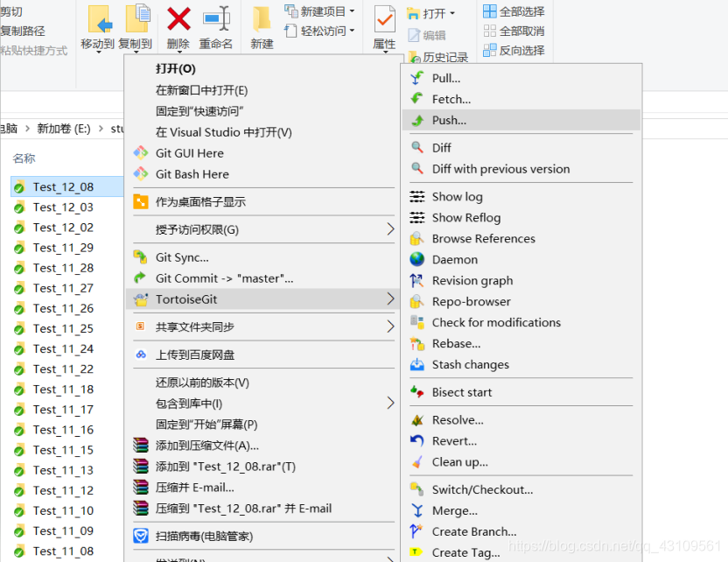The height and width of the screenshot is (562, 728).
Task: Click the Switch/Checkout icon
Action: click(416, 489)
